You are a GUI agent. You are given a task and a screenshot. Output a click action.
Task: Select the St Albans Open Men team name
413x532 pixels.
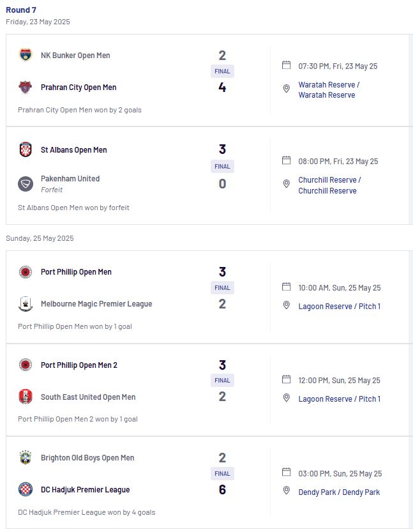74,150
